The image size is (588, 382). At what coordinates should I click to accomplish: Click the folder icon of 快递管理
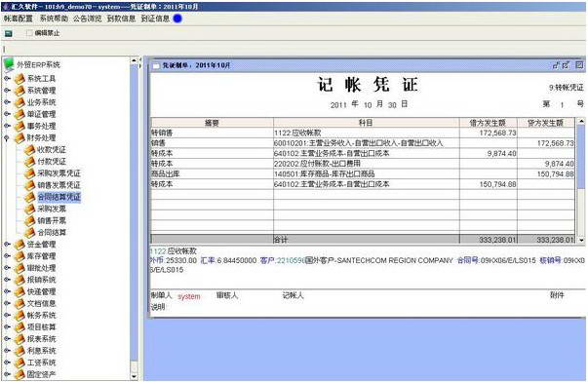tap(20, 291)
